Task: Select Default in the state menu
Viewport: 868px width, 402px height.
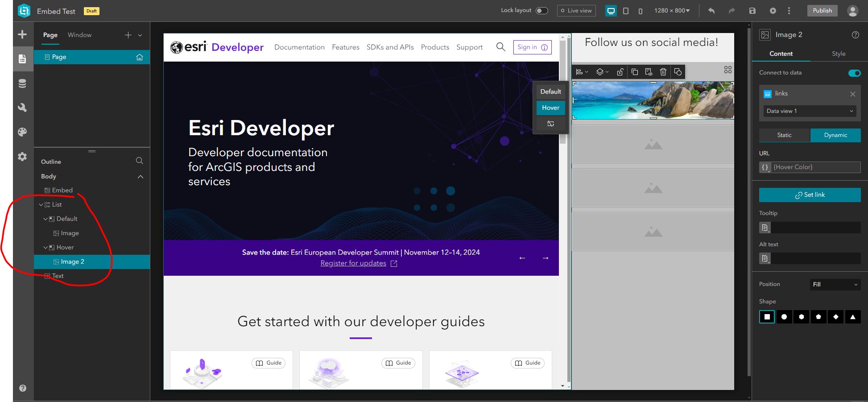Action: 550,91
